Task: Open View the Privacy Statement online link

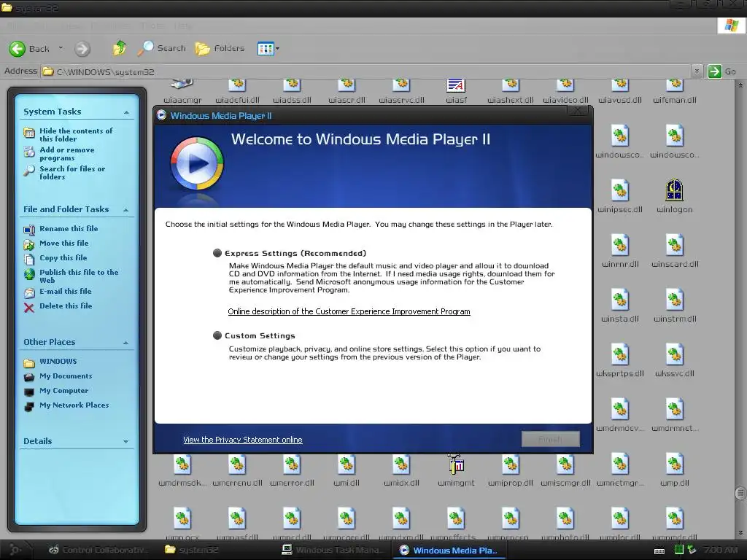Action: pos(242,440)
